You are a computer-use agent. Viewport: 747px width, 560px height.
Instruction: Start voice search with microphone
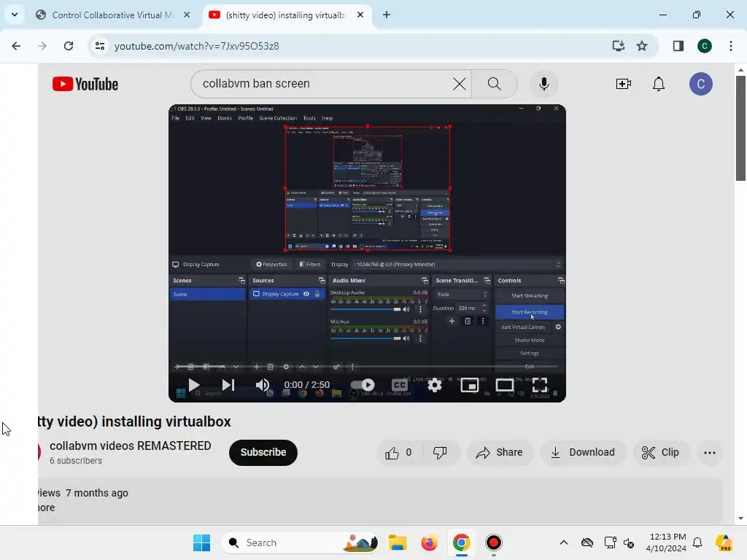point(543,85)
